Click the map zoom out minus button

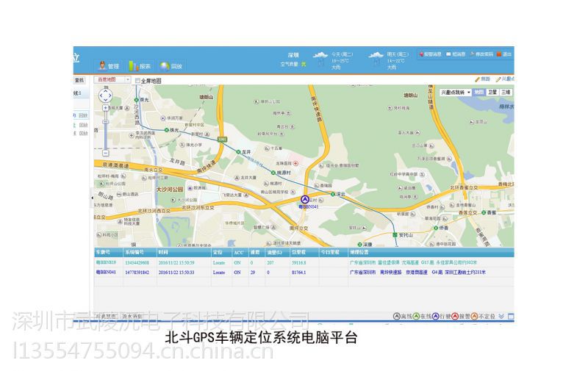[105, 153]
